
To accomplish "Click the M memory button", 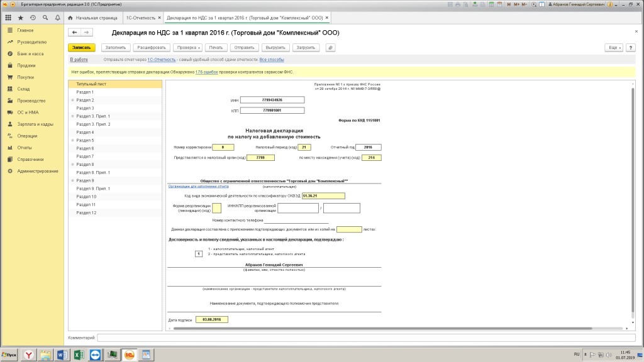I will (x=509, y=4).
